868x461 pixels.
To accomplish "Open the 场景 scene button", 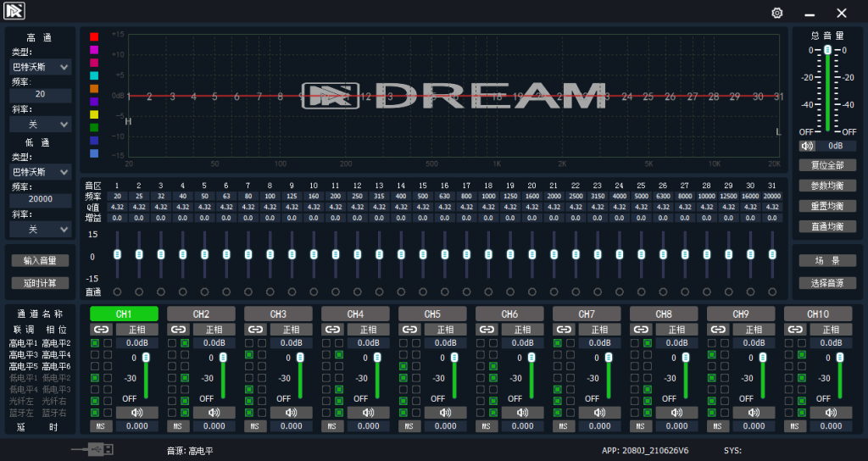I will [x=827, y=261].
